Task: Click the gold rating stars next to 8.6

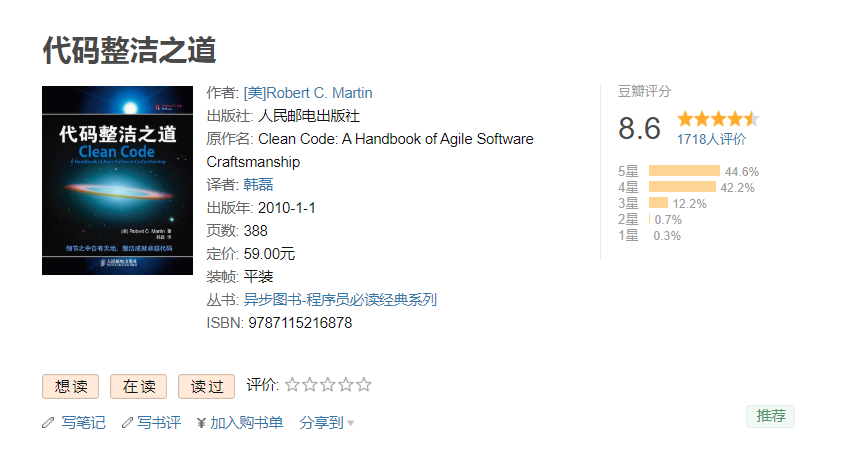Action: [718, 119]
